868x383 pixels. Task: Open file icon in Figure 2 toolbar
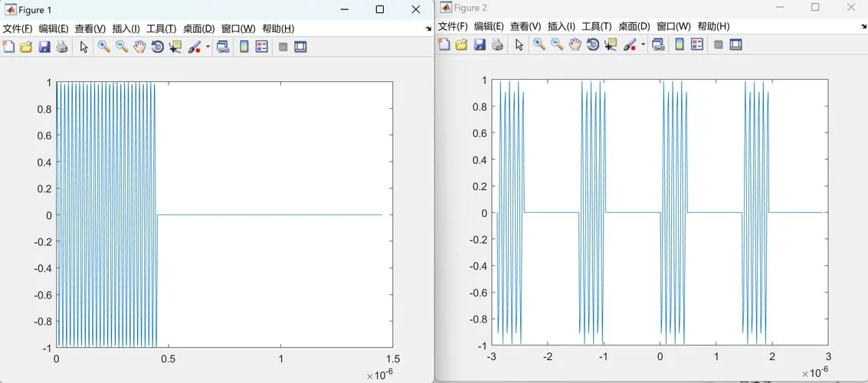pyautogui.click(x=461, y=45)
